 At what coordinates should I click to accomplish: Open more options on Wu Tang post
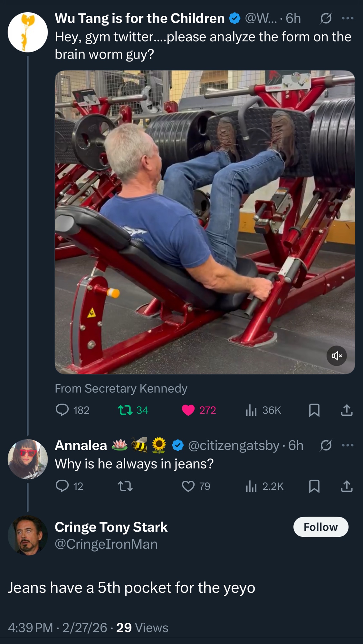point(348,18)
